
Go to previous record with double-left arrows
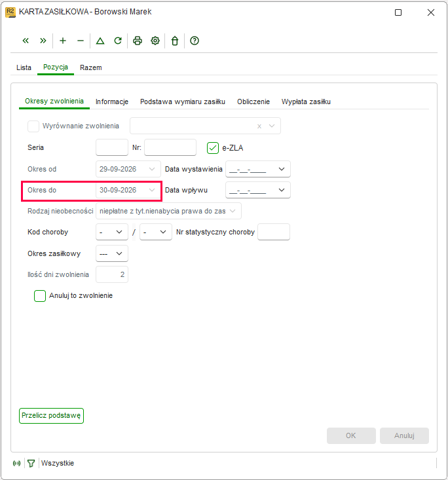pyautogui.click(x=26, y=41)
